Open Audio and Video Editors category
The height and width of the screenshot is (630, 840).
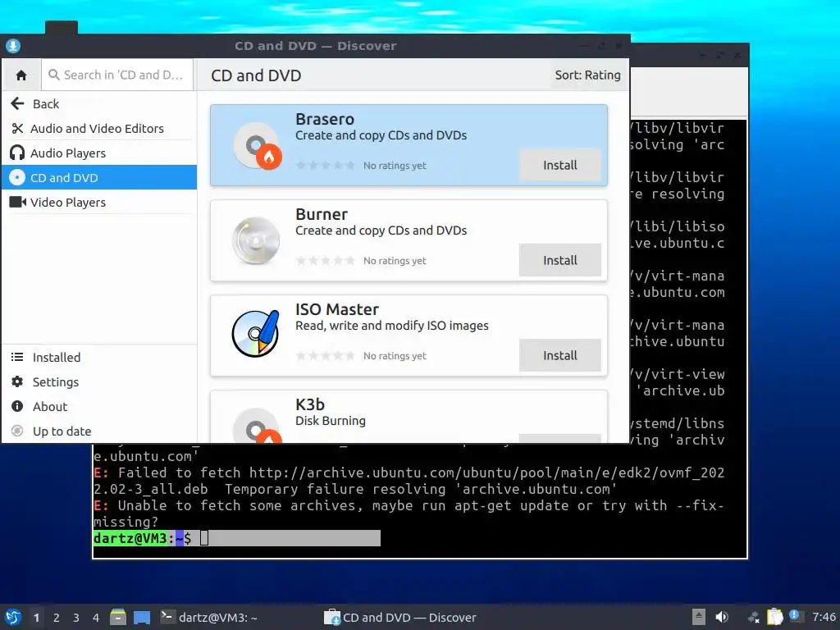[x=99, y=129]
